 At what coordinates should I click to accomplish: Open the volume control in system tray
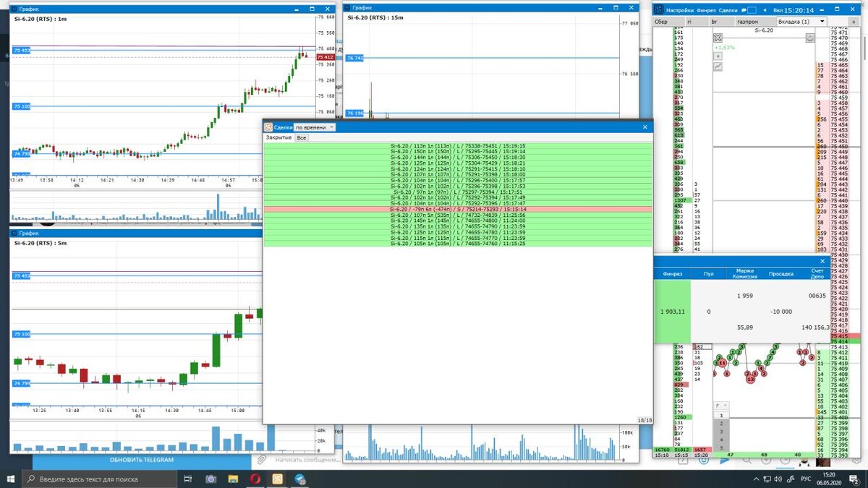pyautogui.click(x=778, y=479)
